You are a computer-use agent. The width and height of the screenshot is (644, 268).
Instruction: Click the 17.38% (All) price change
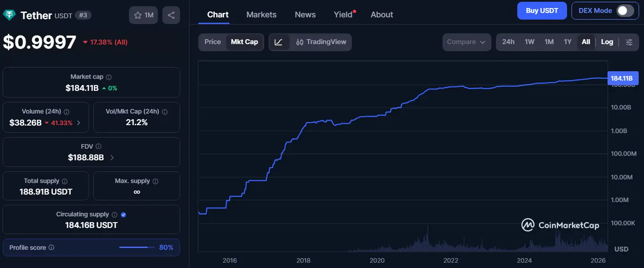point(105,42)
